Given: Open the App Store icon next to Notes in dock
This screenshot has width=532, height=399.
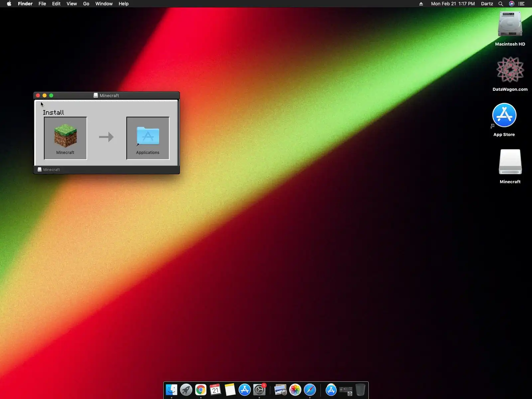Looking at the screenshot, I should click(x=245, y=390).
